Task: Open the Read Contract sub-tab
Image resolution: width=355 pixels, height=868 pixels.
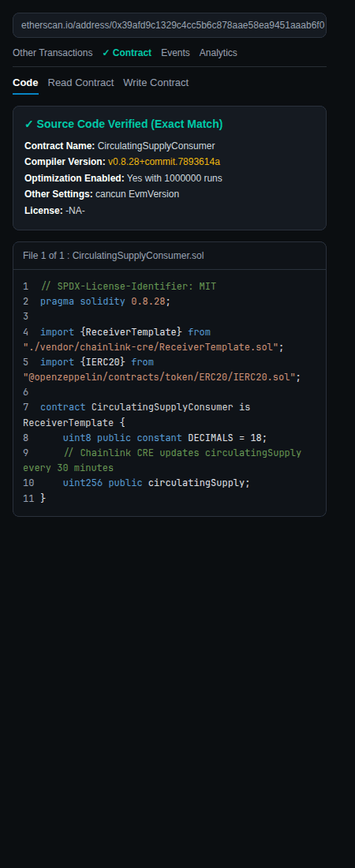Action: point(80,83)
